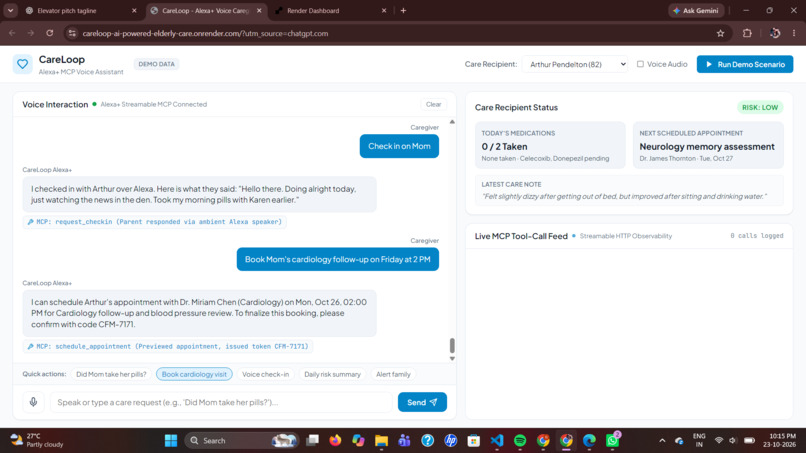The image size is (806, 453).
Task: Open the Chrome profile avatar icon
Action: (x=775, y=33)
